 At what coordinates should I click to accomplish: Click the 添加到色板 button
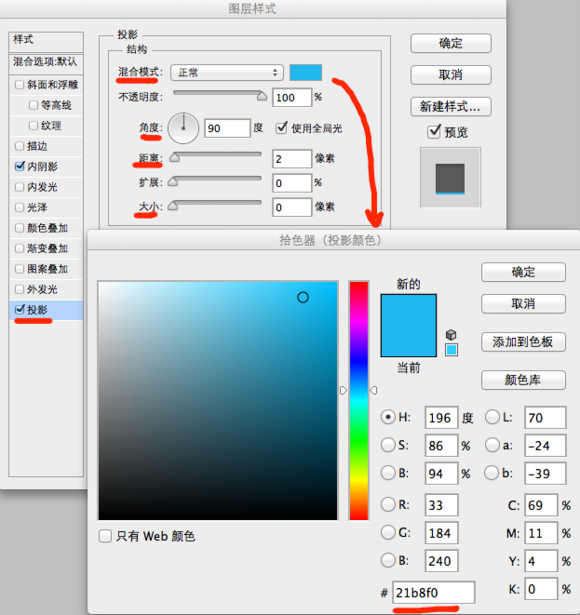tap(524, 342)
